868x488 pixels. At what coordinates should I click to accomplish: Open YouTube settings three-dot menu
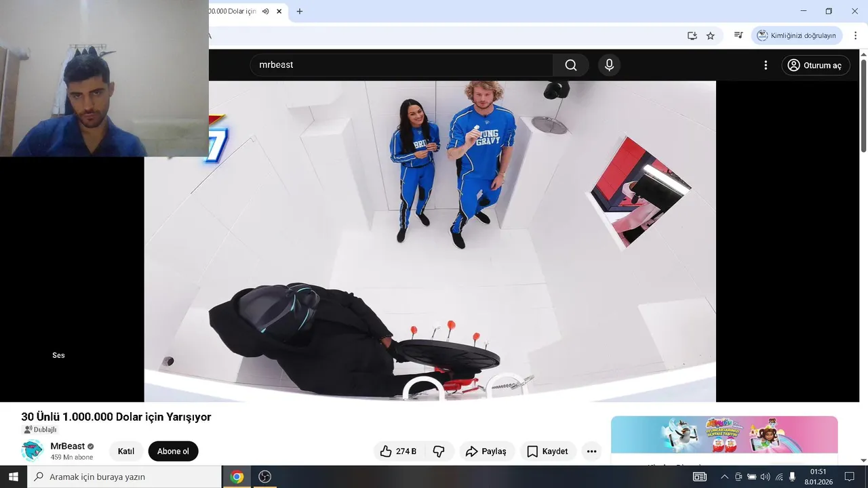click(766, 65)
